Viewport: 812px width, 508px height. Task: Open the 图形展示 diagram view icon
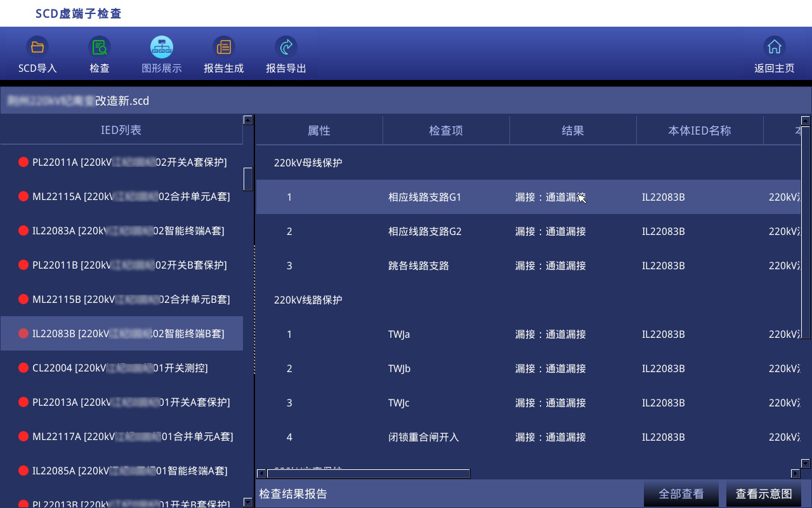coord(162,47)
